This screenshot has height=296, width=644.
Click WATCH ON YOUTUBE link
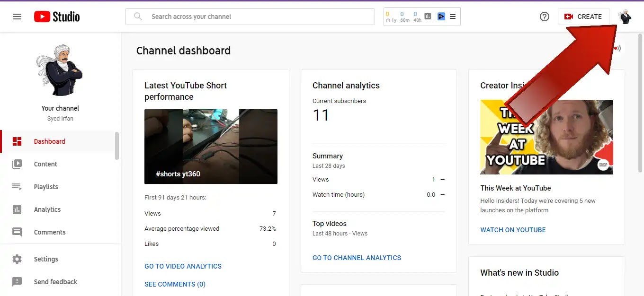[513, 230]
